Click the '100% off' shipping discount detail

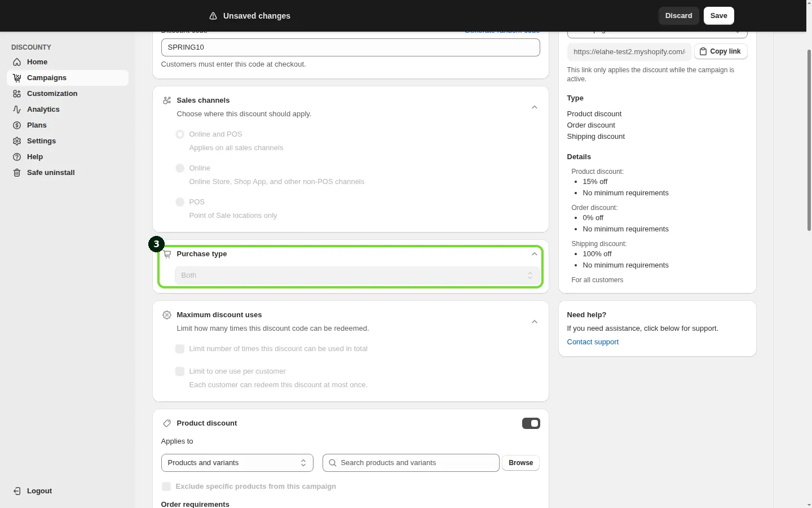click(x=597, y=254)
